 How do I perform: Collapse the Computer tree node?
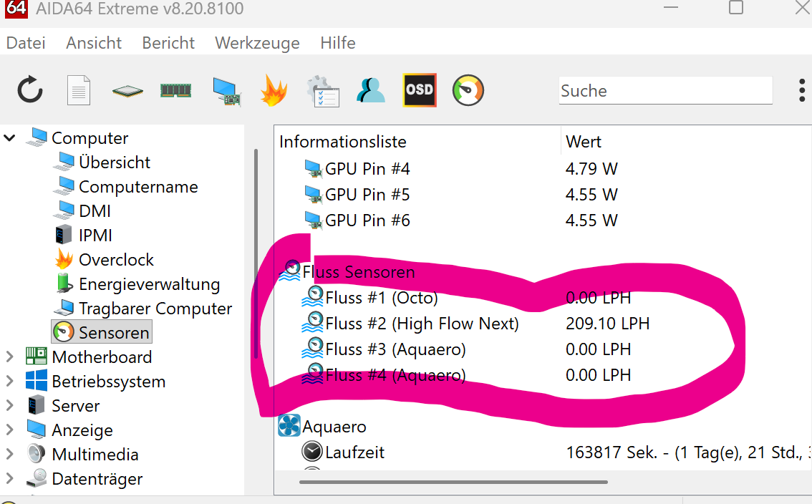[10, 137]
